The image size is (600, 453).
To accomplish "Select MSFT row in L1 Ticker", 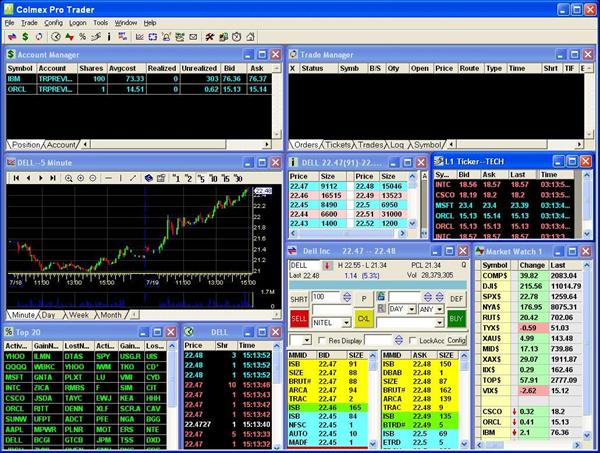I will point(504,205).
